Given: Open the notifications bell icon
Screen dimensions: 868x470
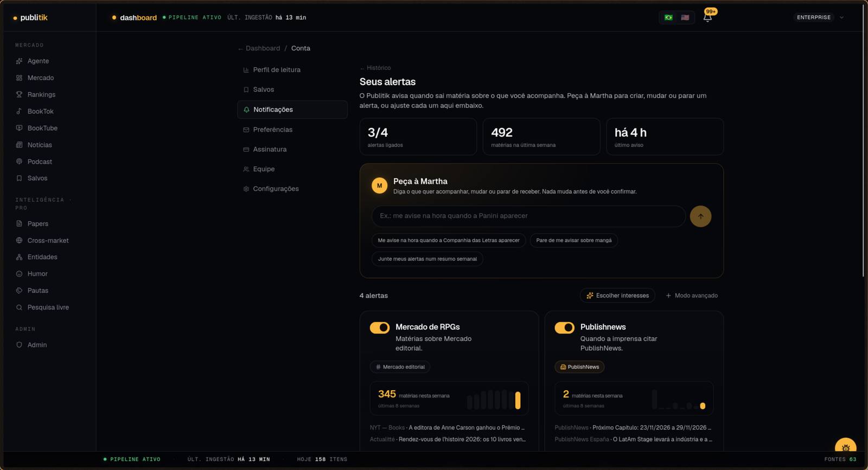Looking at the screenshot, I should [x=707, y=17].
